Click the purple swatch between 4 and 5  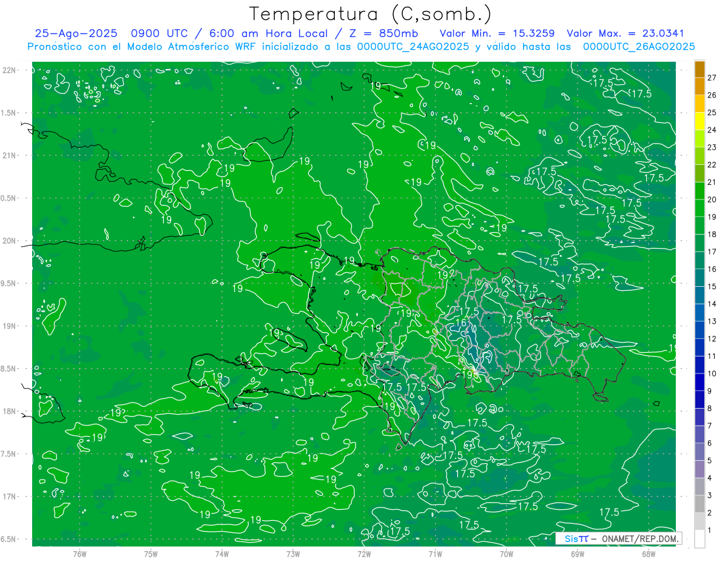click(699, 469)
